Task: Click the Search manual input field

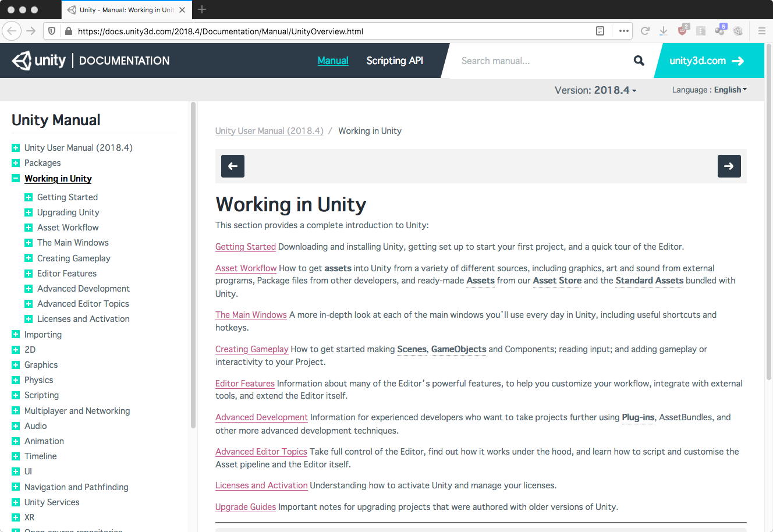Action: point(541,61)
